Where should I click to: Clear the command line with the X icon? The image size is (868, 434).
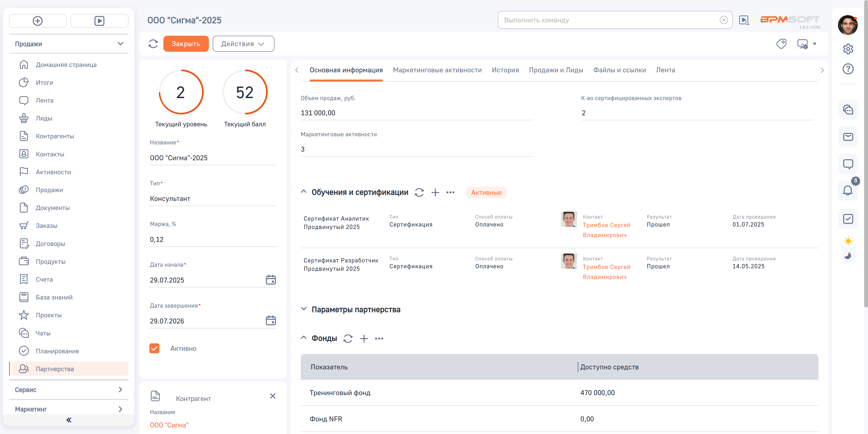[723, 20]
